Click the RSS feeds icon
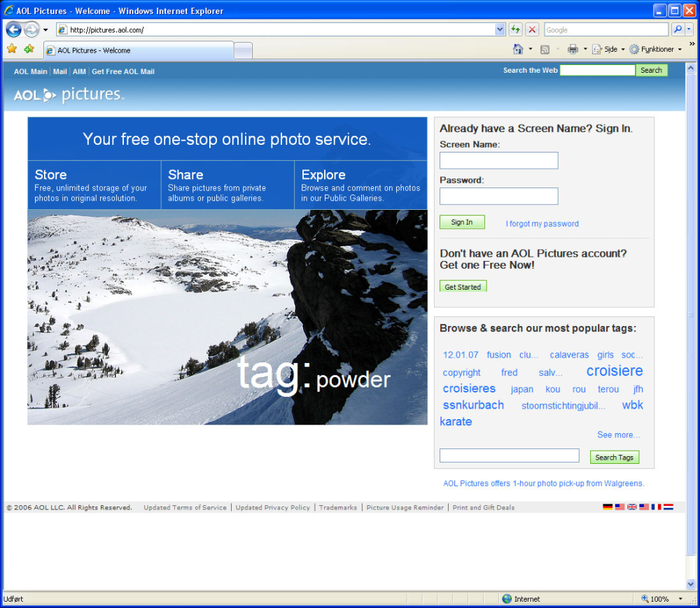 [x=545, y=50]
